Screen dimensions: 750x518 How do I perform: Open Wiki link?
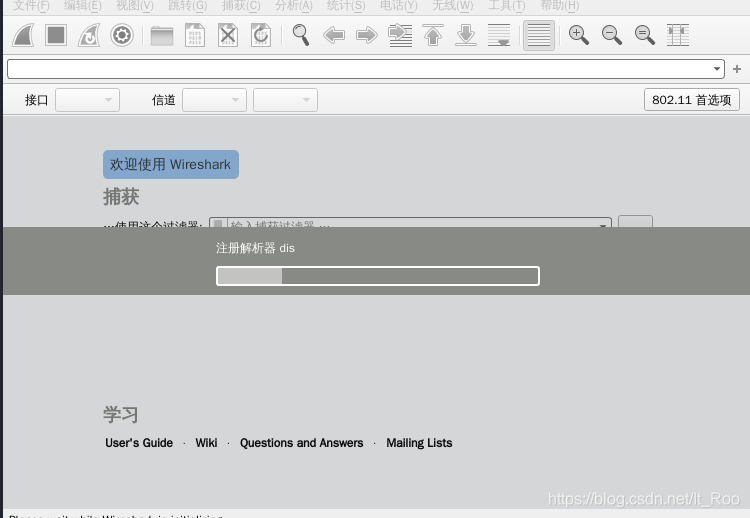206,443
